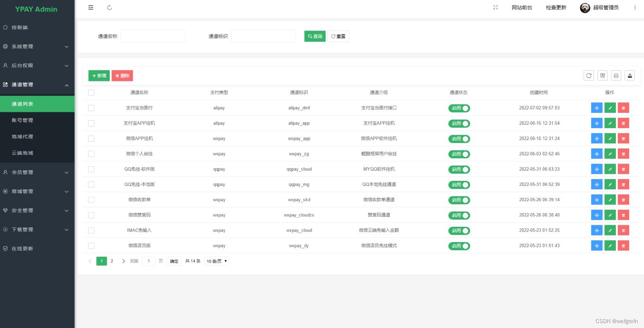Edit 支付宝当面付 with the green pencil icon
Image resolution: width=644 pixels, height=328 pixels.
click(610, 108)
